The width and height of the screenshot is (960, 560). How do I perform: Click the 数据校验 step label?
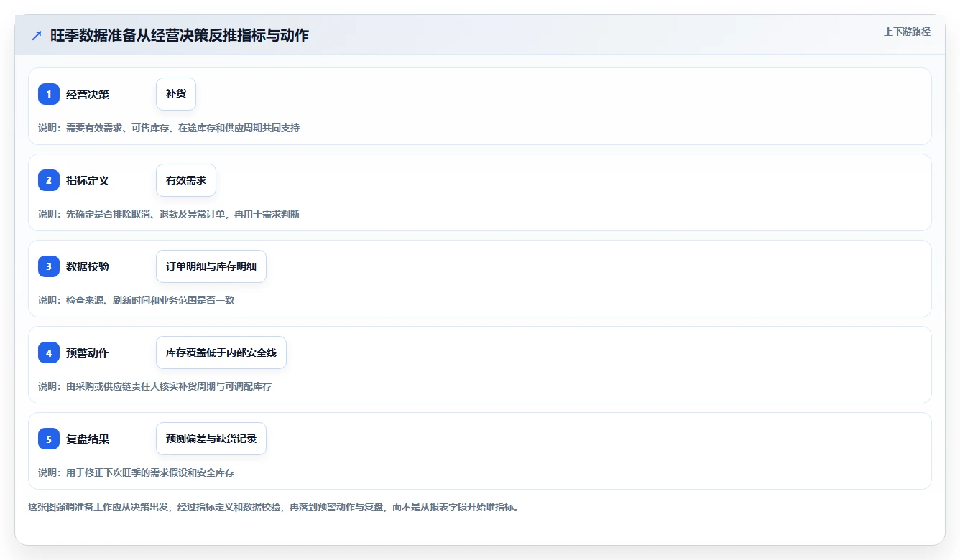(x=88, y=266)
